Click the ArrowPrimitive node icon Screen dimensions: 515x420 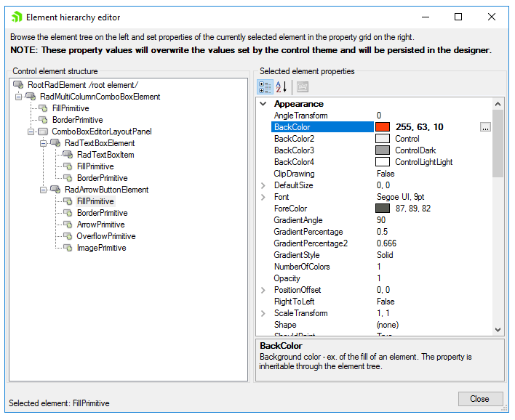click(x=68, y=225)
